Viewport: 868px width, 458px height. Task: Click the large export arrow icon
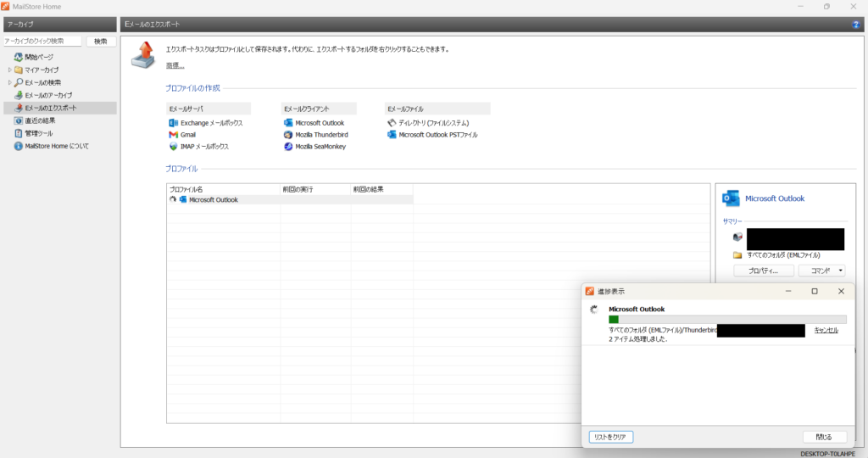click(143, 55)
